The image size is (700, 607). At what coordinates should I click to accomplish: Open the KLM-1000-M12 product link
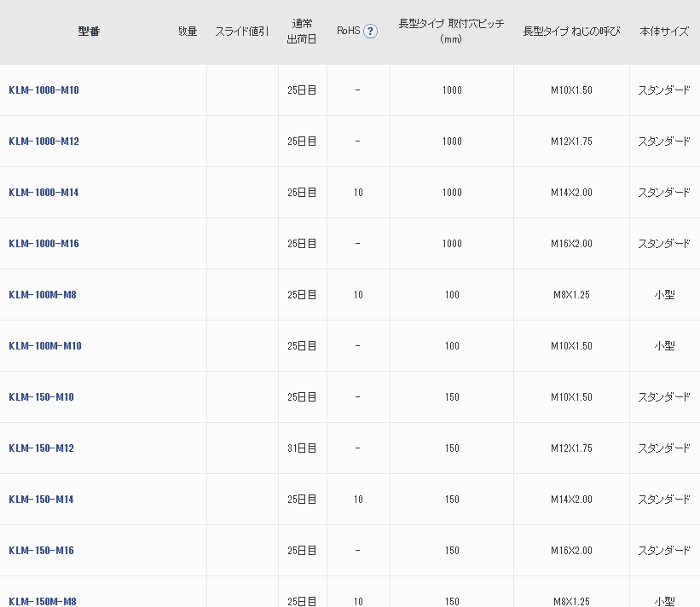click(x=43, y=142)
